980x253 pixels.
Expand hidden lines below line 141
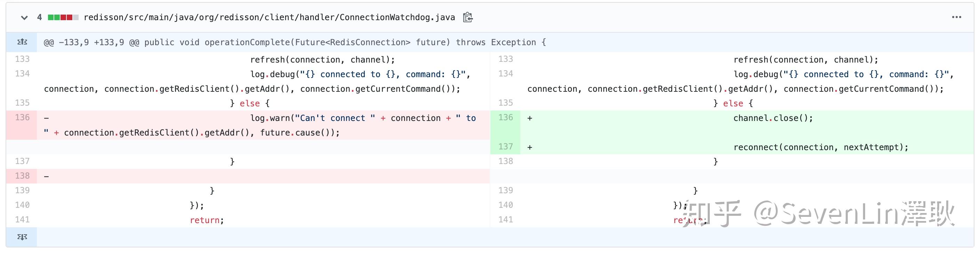pos(22,237)
